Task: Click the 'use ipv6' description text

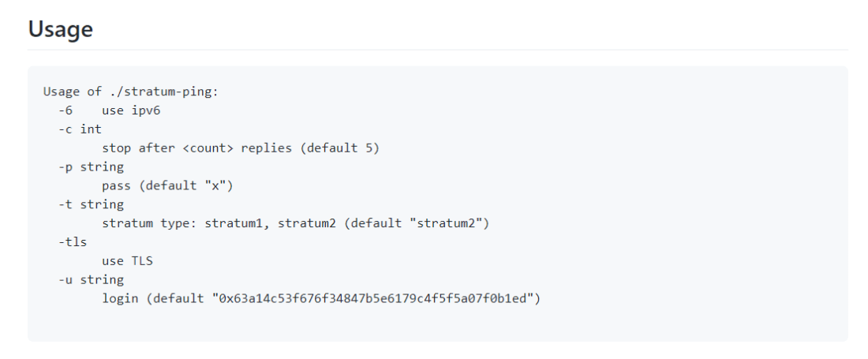Action: (x=131, y=110)
